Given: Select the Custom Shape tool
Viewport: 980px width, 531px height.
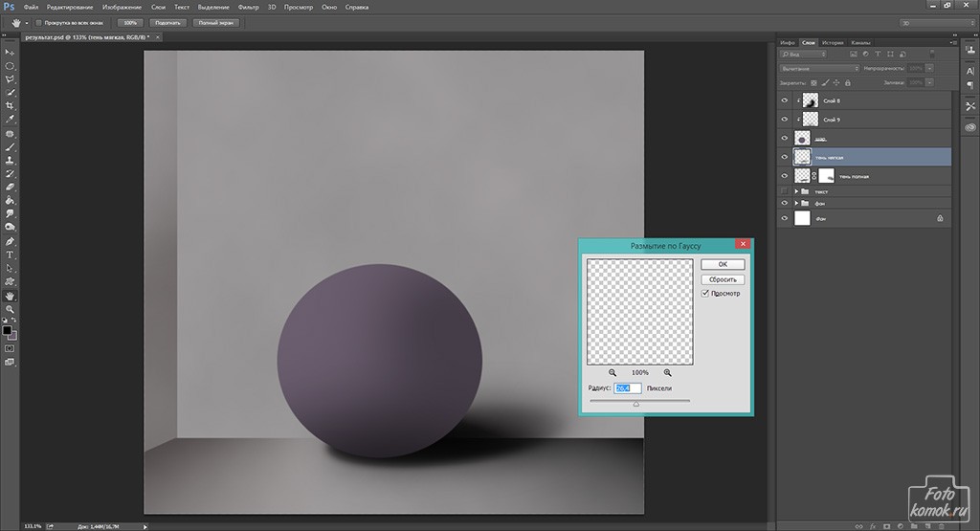Looking at the screenshot, I should point(10,281).
